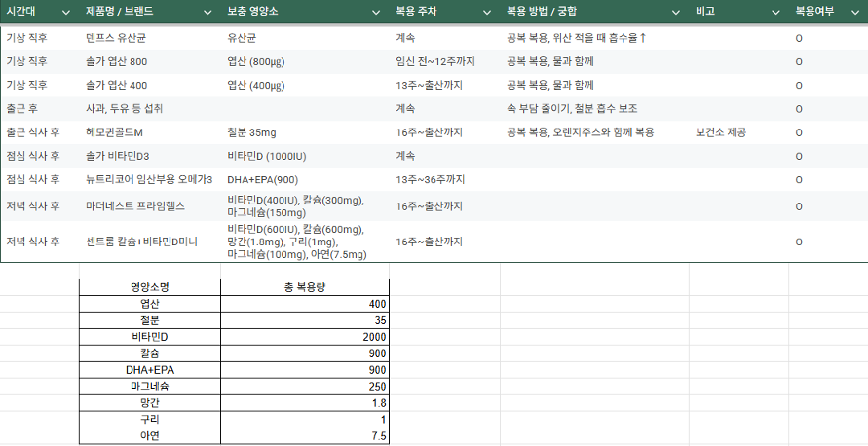
Task: Open the 복용여부 column filter dropdown
Action: click(x=854, y=13)
